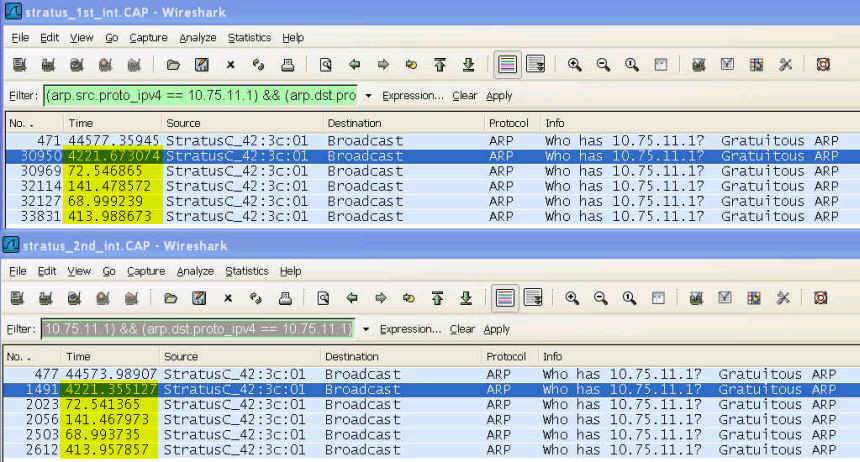
Task: Click Go to first packet icon in bottom window
Action: (439, 298)
